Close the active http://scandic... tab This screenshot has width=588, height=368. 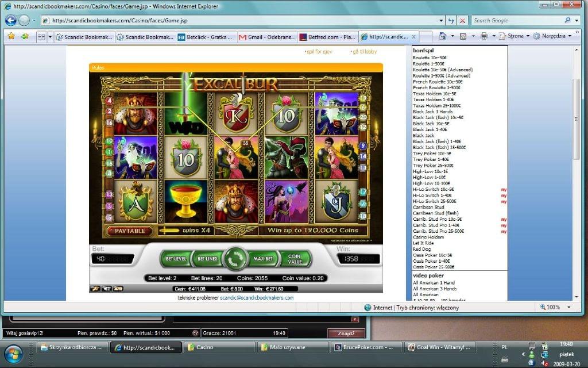[x=413, y=37]
